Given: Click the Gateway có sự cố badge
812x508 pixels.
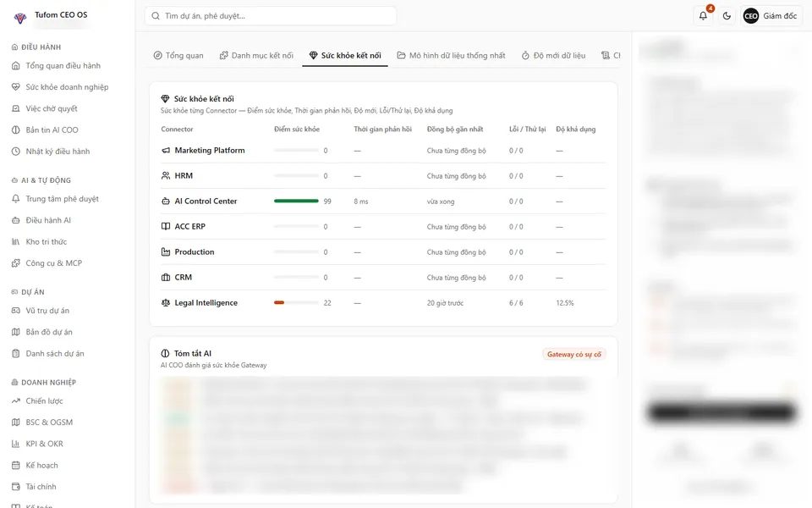Looking at the screenshot, I should pyautogui.click(x=574, y=355).
